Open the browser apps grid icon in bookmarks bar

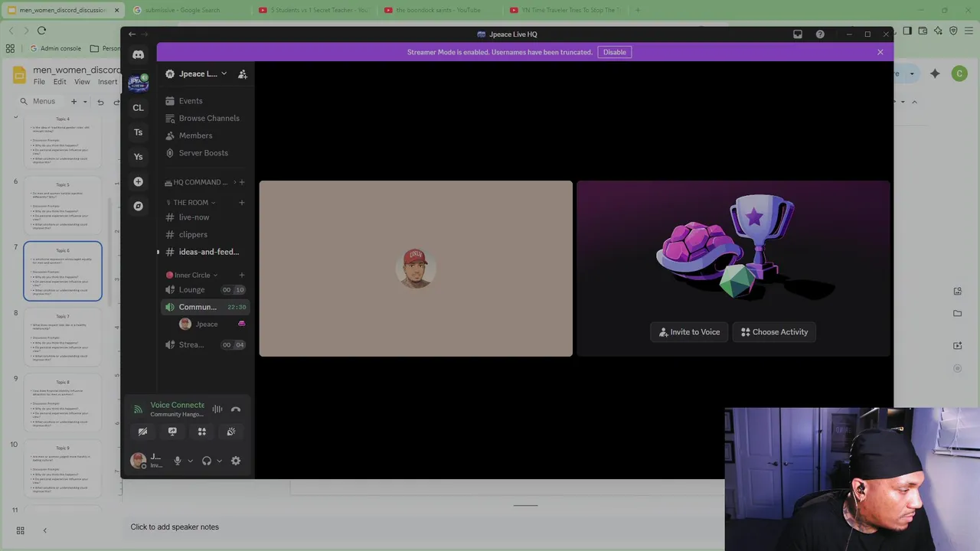[x=10, y=48]
